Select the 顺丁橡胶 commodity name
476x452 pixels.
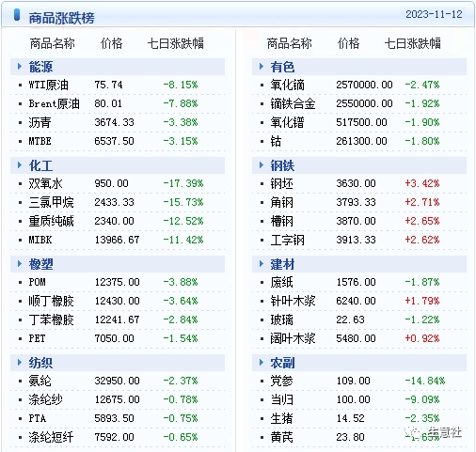click(x=51, y=301)
